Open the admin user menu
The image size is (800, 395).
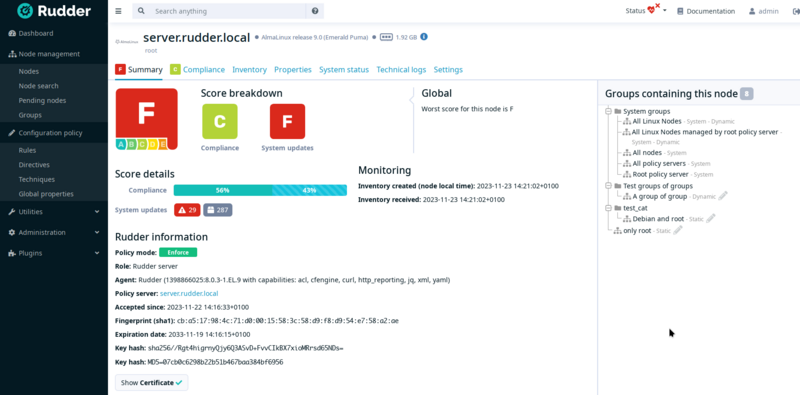point(764,11)
